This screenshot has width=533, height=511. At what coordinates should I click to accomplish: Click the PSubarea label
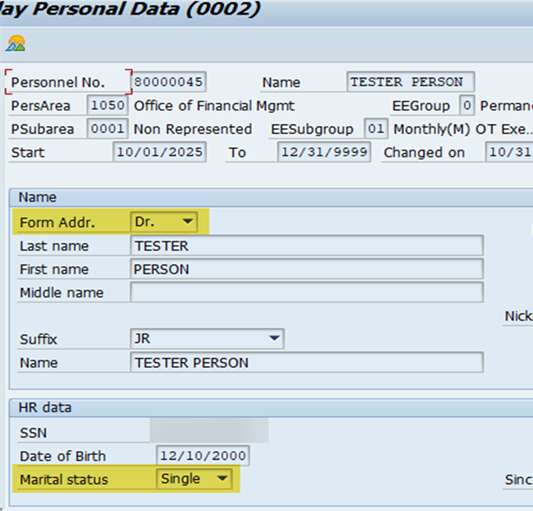pyautogui.click(x=42, y=129)
